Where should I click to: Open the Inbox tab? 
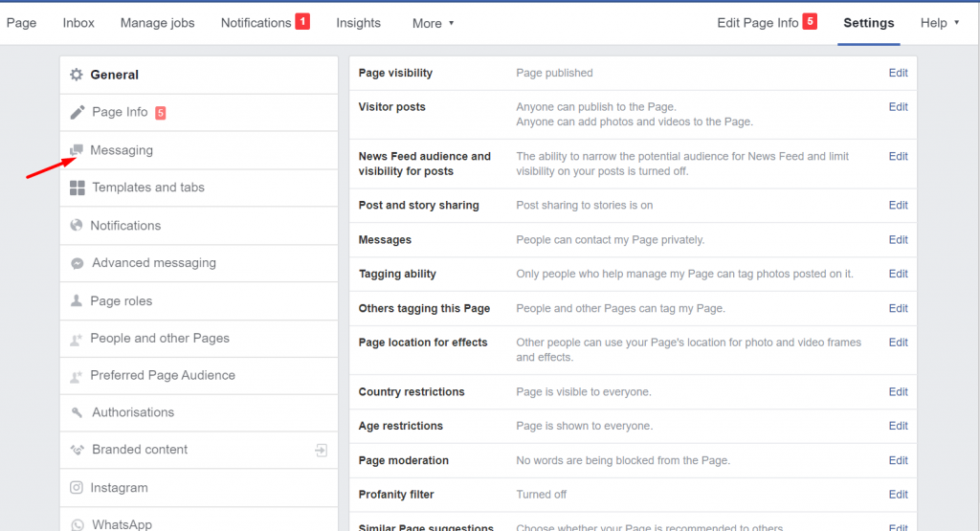(78, 23)
